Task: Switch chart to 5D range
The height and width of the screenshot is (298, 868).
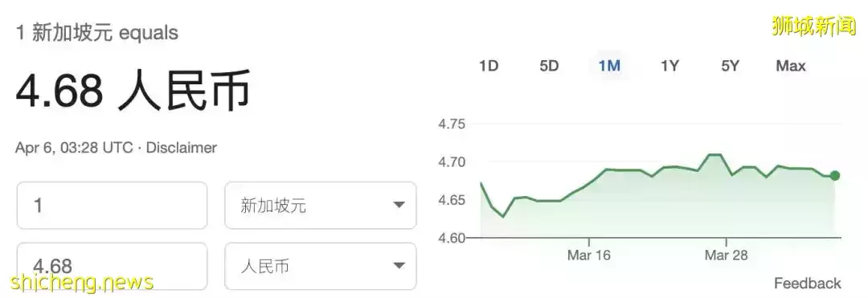Action: pyautogui.click(x=549, y=67)
